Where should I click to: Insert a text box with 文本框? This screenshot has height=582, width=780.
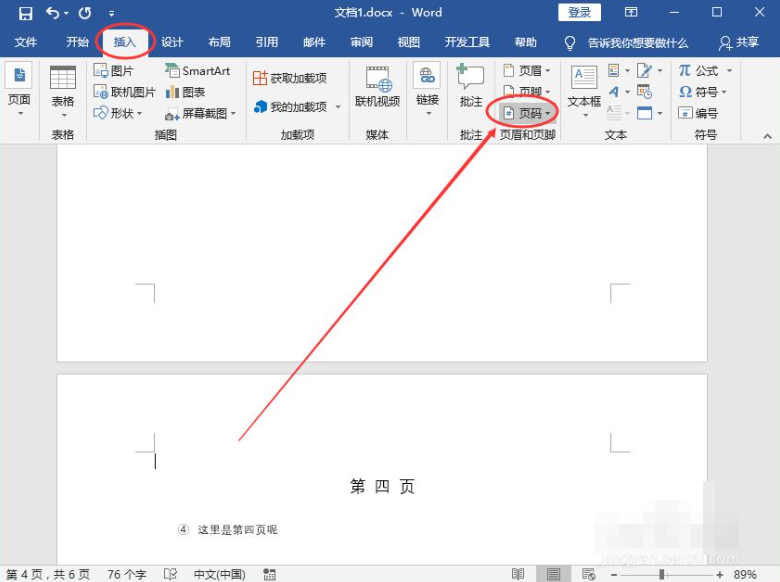(584, 86)
